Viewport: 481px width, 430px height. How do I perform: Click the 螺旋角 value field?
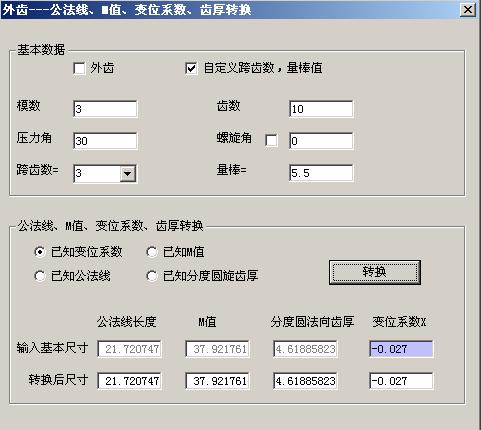[x=321, y=141]
